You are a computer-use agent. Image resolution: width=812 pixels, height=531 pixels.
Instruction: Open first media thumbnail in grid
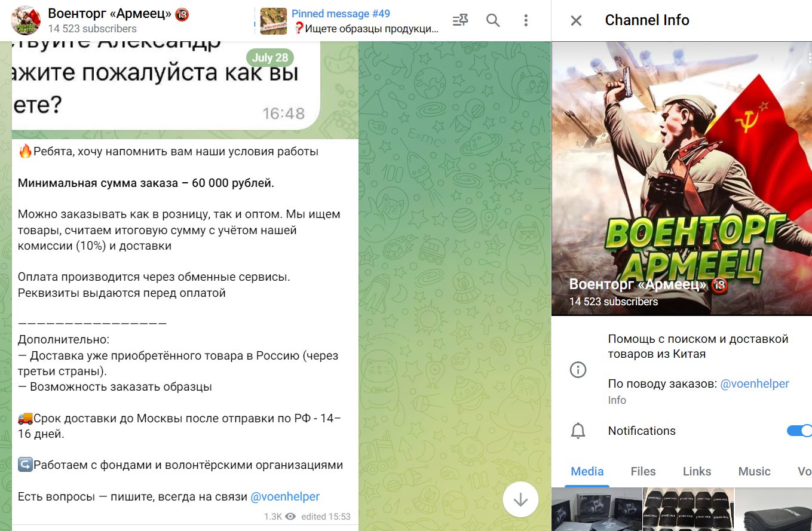pyautogui.click(x=596, y=509)
